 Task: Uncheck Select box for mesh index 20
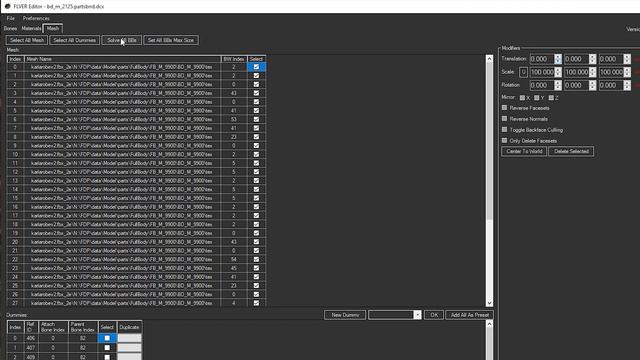(256, 242)
